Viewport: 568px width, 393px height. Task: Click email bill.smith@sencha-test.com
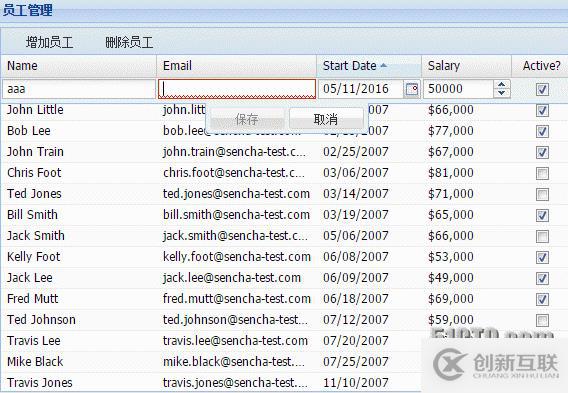pos(236,215)
